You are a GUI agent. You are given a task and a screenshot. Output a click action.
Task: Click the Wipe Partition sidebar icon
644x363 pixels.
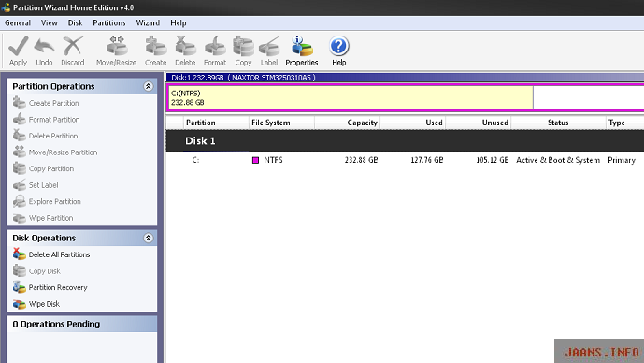19,218
